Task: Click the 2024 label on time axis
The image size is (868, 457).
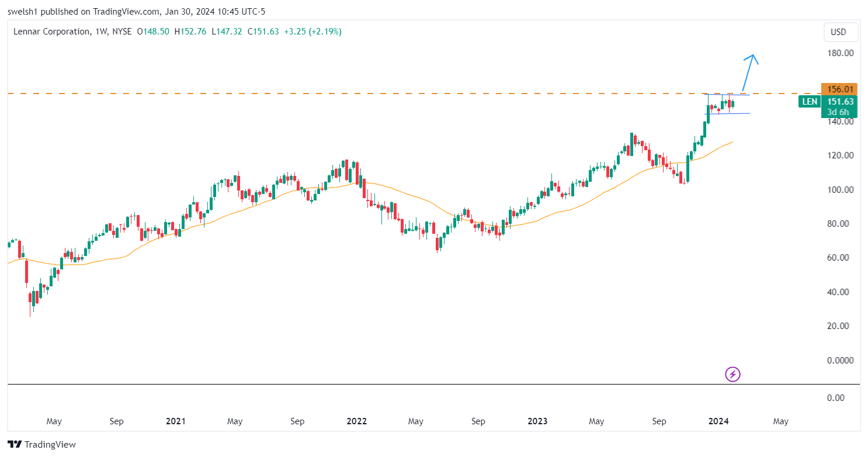Action: pyautogui.click(x=718, y=421)
